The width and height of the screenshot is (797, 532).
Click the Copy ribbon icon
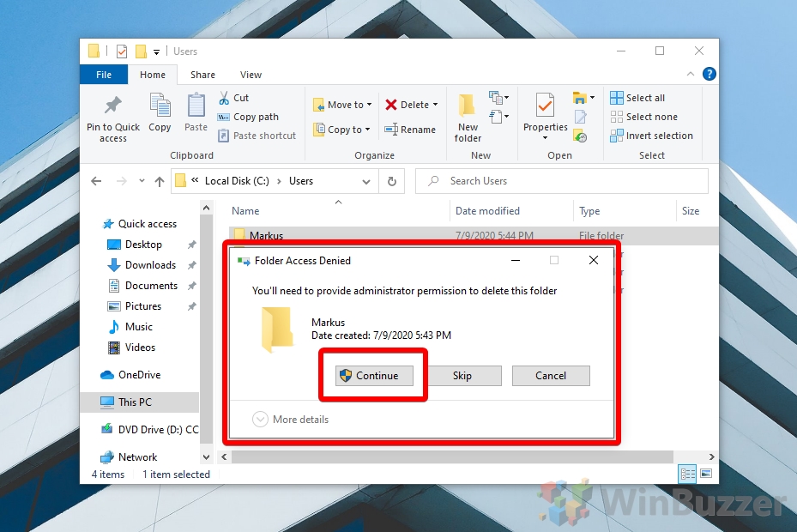tap(160, 106)
